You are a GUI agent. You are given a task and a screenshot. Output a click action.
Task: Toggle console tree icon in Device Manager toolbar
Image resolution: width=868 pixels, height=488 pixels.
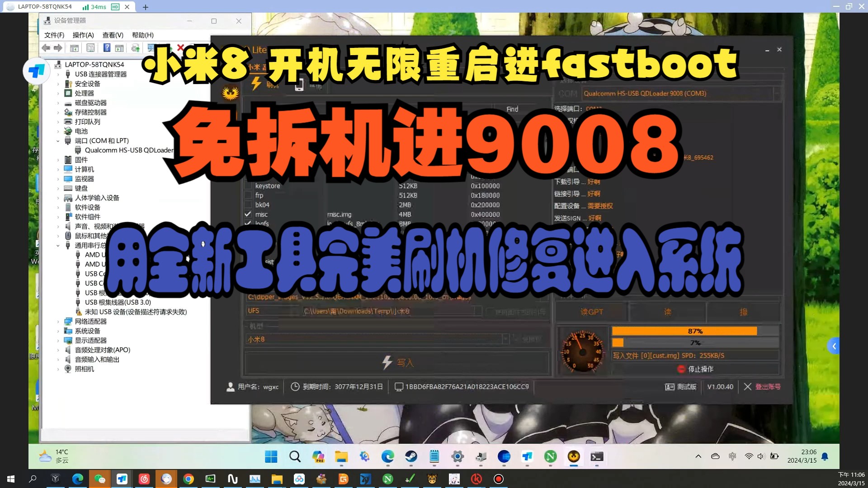click(x=74, y=48)
